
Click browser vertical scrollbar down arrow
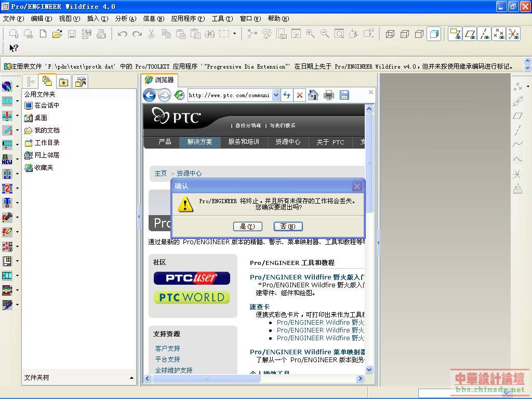click(x=369, y=370)
